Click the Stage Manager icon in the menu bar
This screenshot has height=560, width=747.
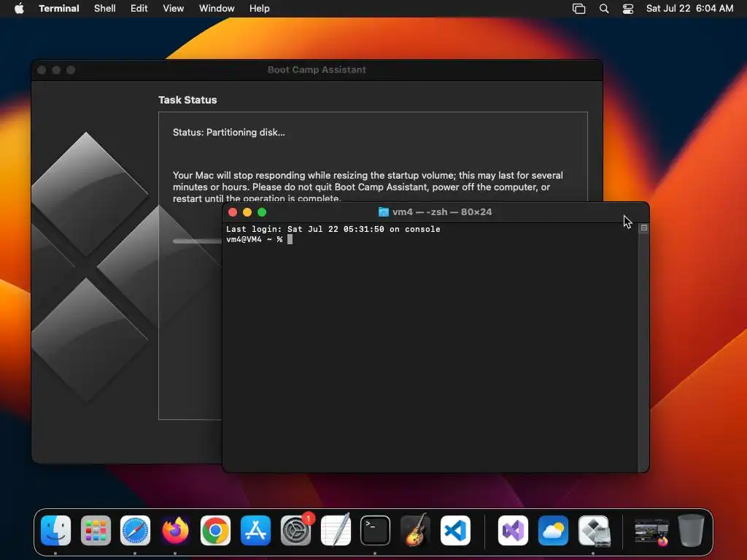click(578, 8)
